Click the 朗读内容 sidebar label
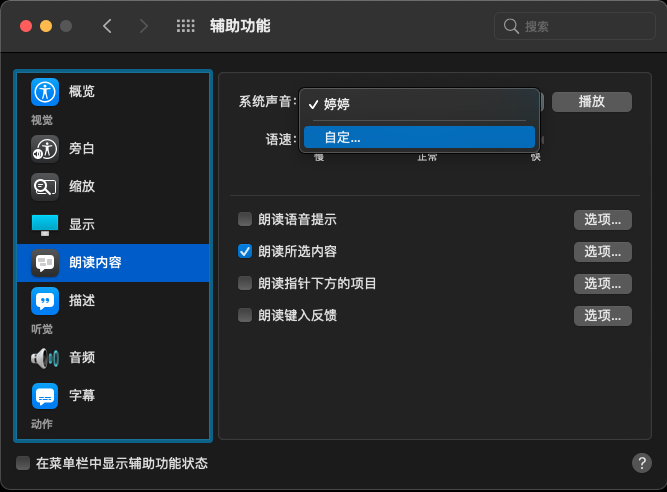 pyautogui.click(x=95, y=263)
